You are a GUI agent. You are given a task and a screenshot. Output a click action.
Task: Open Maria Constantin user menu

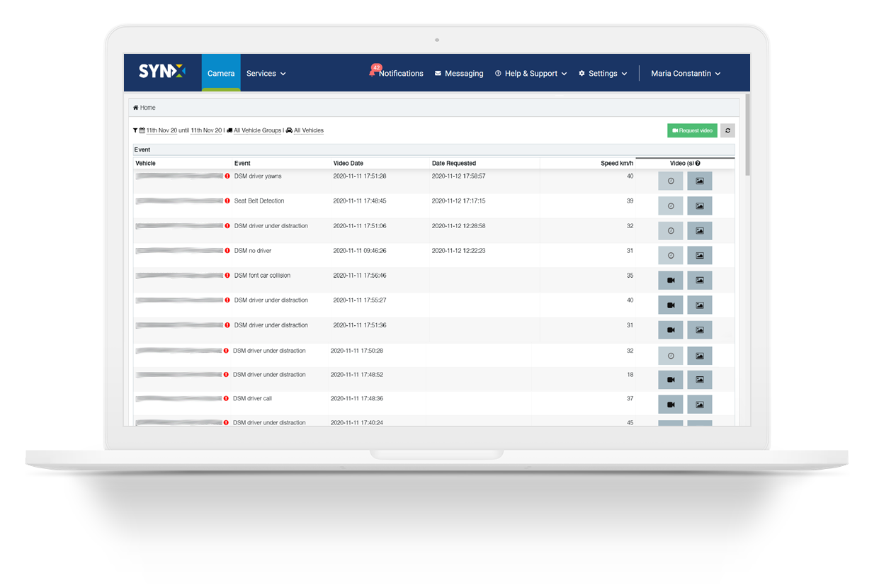point(686,74)
